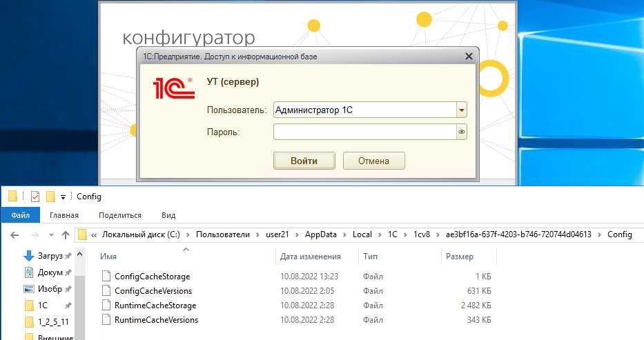Select the RuntimeCacheStorage file
The height and width of the screenshot is (340, 644).
click(x=155, y=306)
